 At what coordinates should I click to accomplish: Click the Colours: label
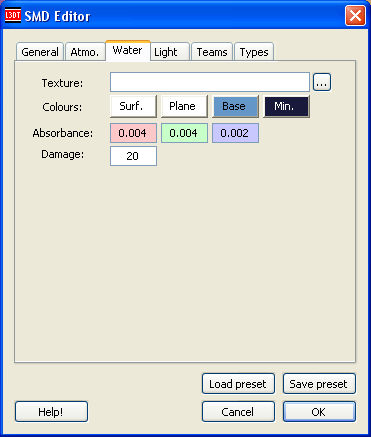[x=62, y=107]
